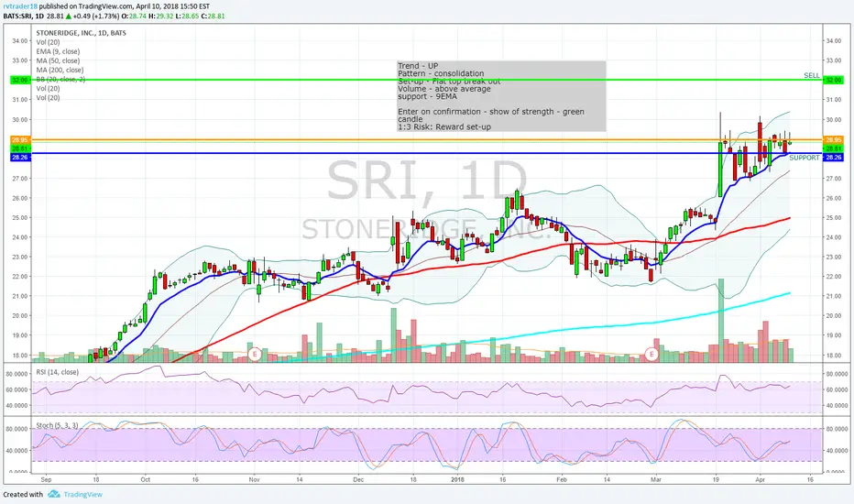Open the earnings marker E near March
This screenshot has width=854, height=504.
click(651, 355)
